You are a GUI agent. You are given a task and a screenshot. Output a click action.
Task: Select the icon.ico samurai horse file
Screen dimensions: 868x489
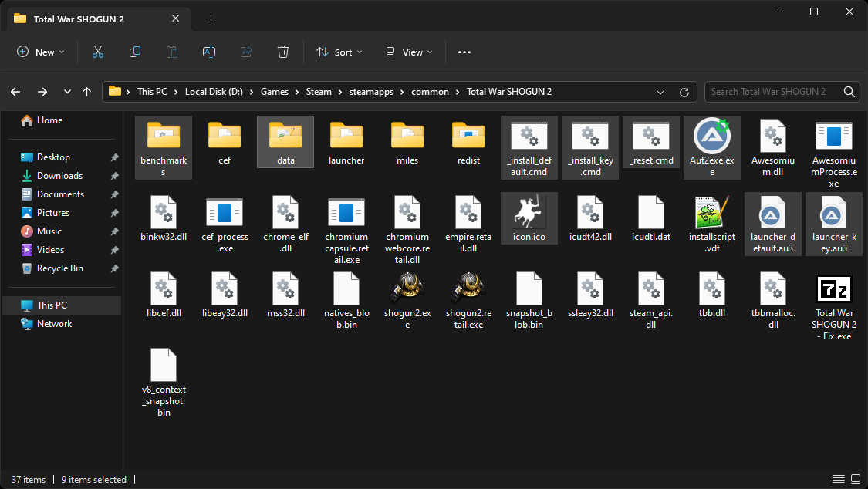tap(529, 212)
